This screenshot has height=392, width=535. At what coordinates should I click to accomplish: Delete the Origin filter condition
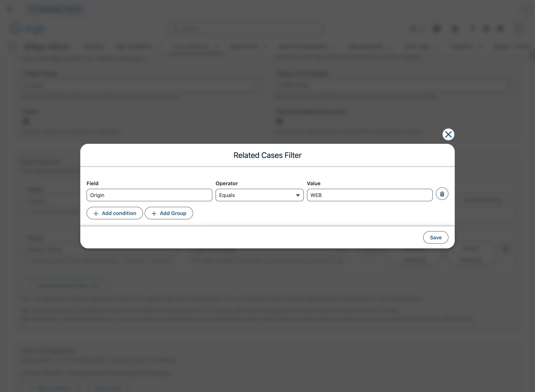pos(442,194)
